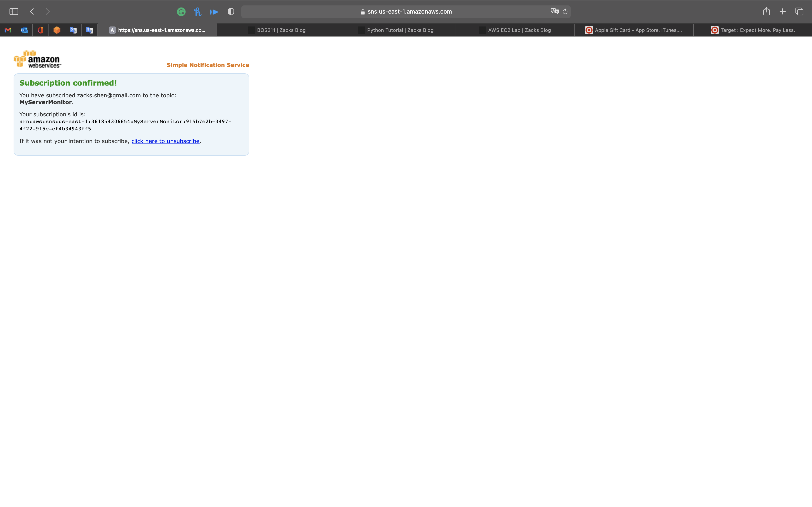Open the pinned Gmail tab
This screenshot has width=812, height=507.
(x=8, y=30)
